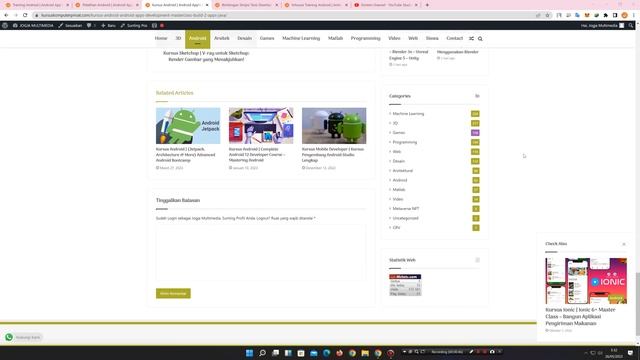Screen dimensions: 640x360
Task: Launch Firefox from the taskbar
Action: [340, 353]
